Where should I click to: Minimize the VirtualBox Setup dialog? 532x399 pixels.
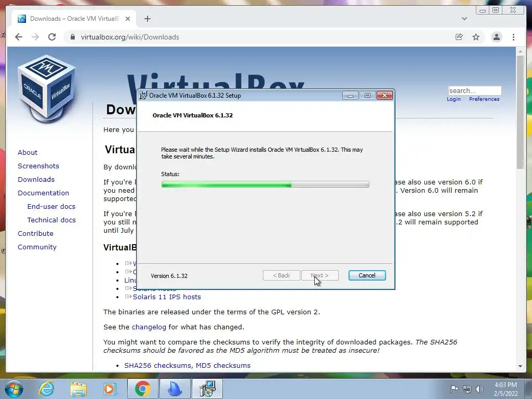[x=350, y=96]
